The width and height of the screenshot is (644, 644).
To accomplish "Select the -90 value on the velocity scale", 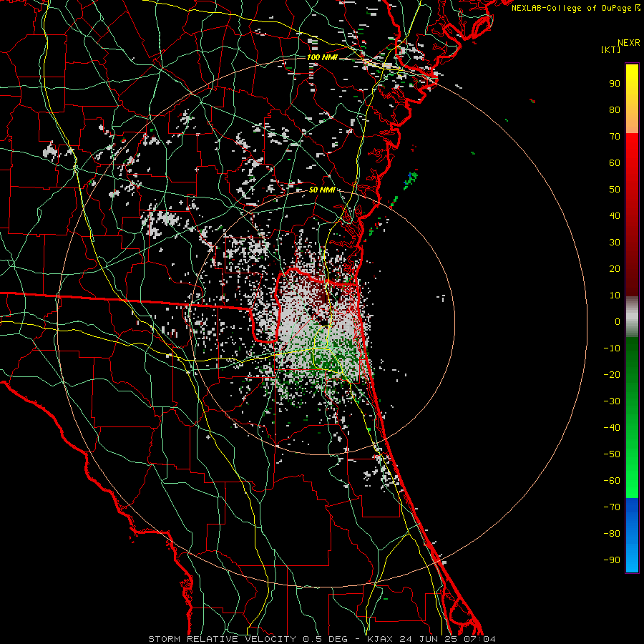I will click(612, 560).
